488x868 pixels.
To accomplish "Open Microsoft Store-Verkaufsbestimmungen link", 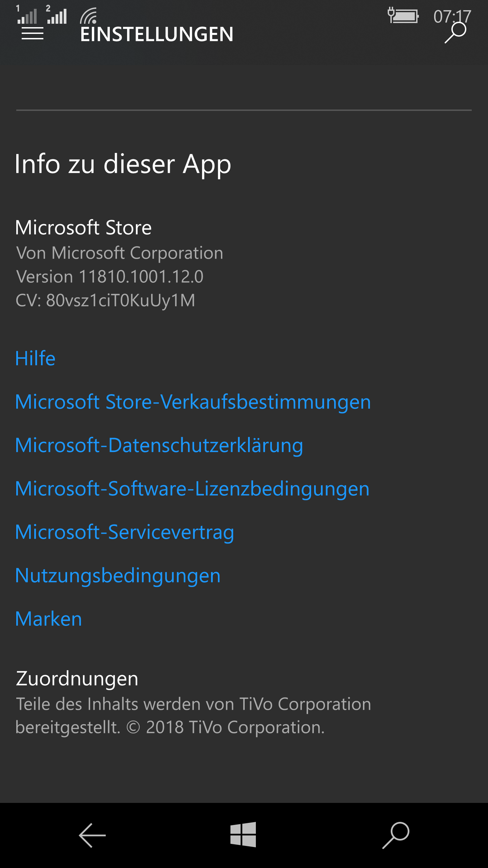I will click(193, 402).
